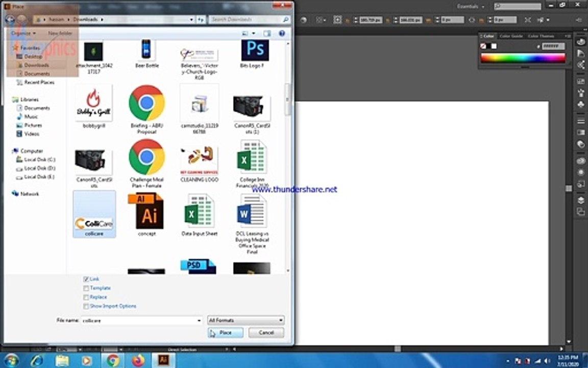Go back with the Back arrow
Viewport: 588px width, 368px height.
pos(10,19)
